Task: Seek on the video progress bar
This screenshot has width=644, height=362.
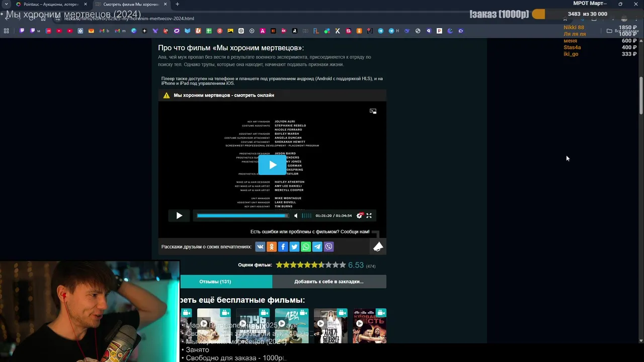Action: tap(243, 216)
